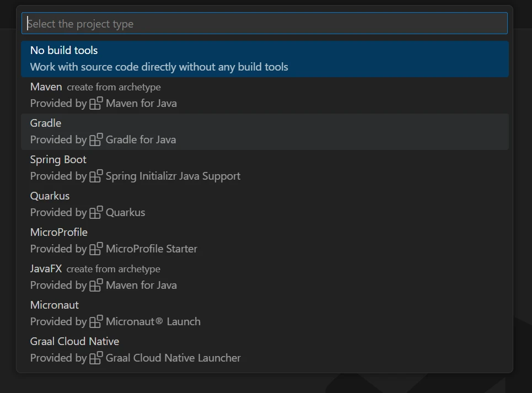Click extension icon next to 'Graal Cloud Native Launcher'
Viewport: 532px width, 393px height.
point(96,358)
